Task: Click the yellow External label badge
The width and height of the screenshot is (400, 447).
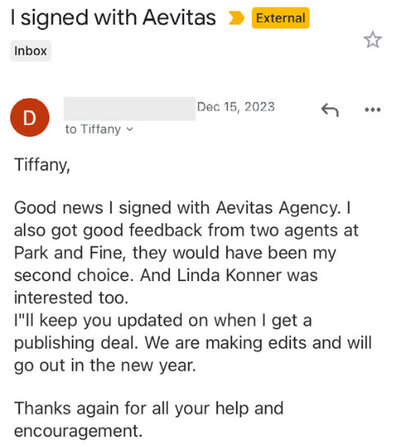Action: coord(280,18)
